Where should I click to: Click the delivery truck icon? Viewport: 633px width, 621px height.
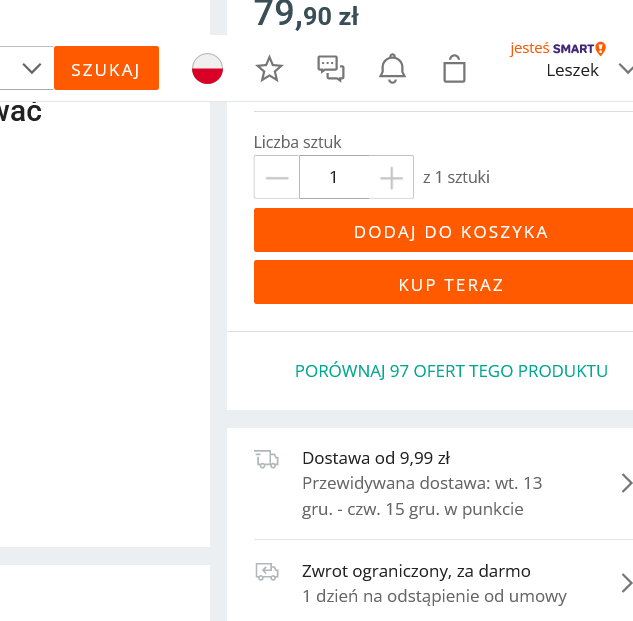click(266, 459)
